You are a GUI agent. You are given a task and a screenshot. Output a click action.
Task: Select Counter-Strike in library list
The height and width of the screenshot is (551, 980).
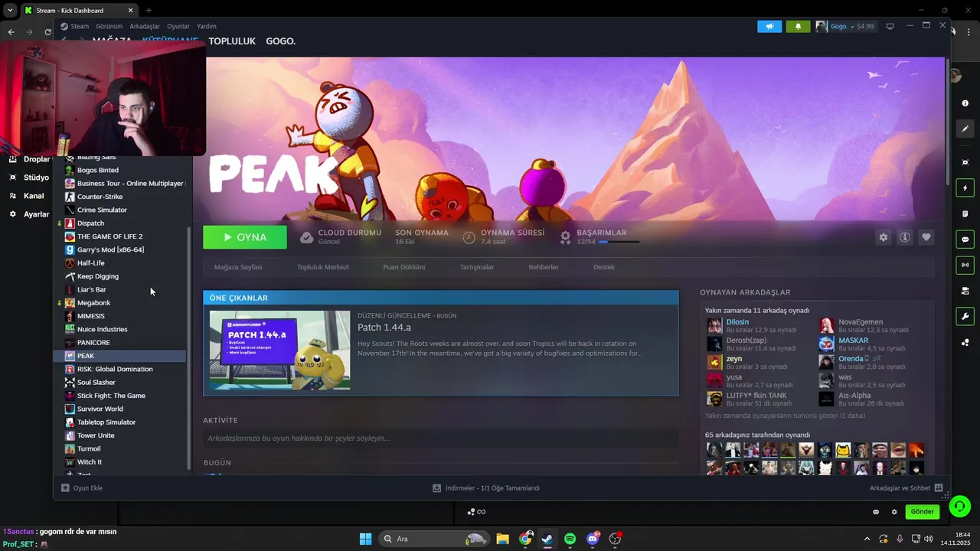coord(100,197)
